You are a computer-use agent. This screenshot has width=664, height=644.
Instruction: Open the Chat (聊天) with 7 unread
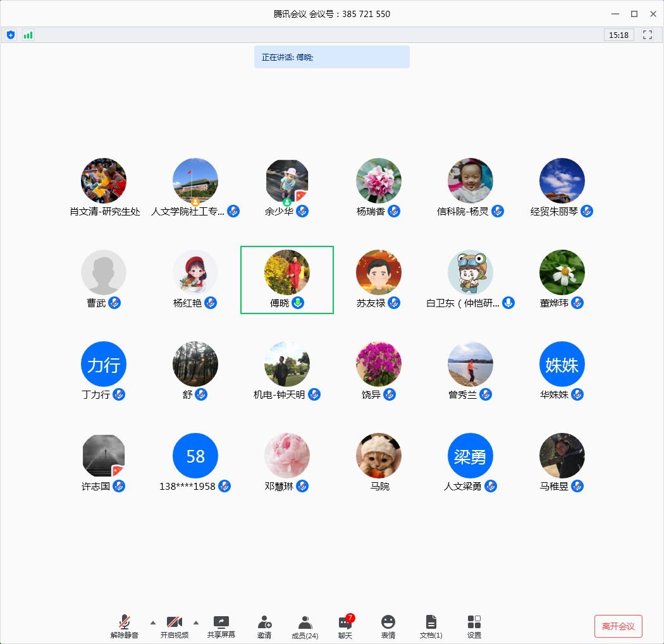(345, 626)
